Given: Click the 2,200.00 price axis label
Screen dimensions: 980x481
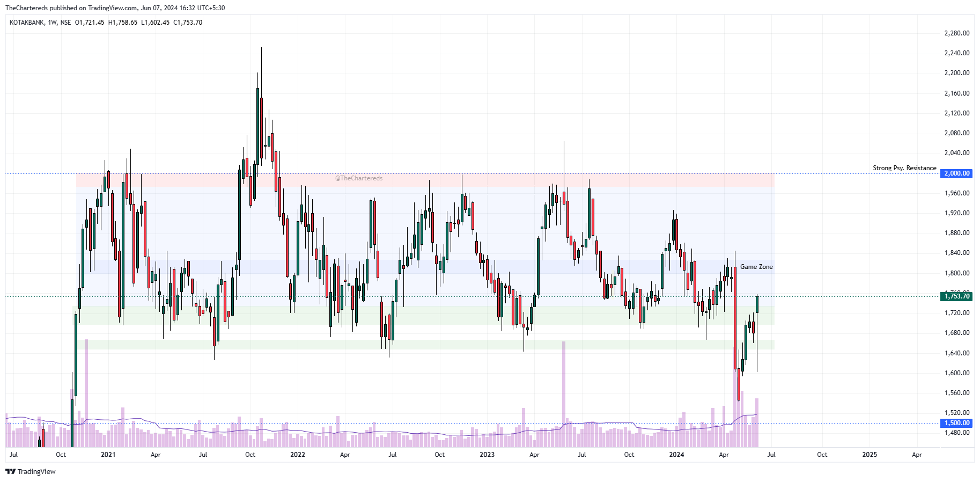Looking at the screenshot, I should coord(957,73).
